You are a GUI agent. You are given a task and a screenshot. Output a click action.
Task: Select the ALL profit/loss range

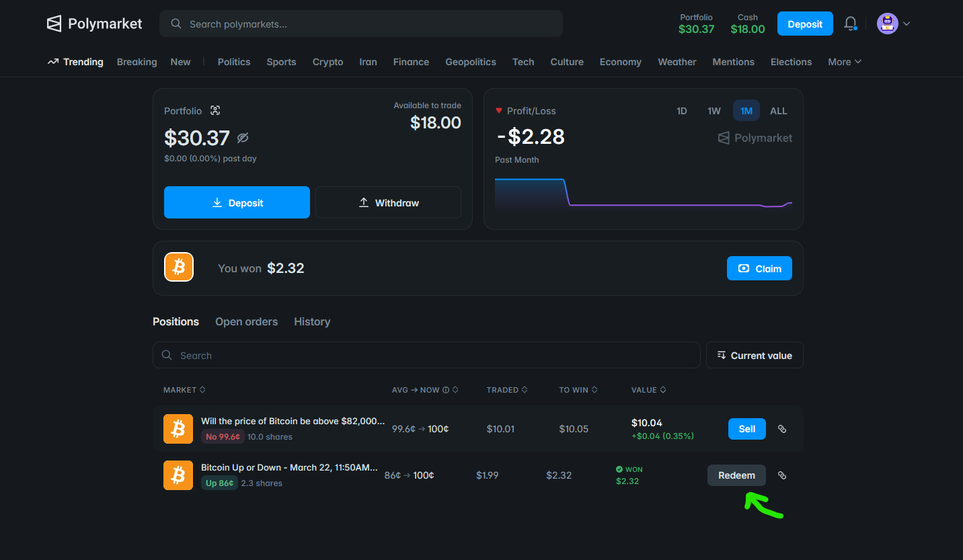click(779, 111)
